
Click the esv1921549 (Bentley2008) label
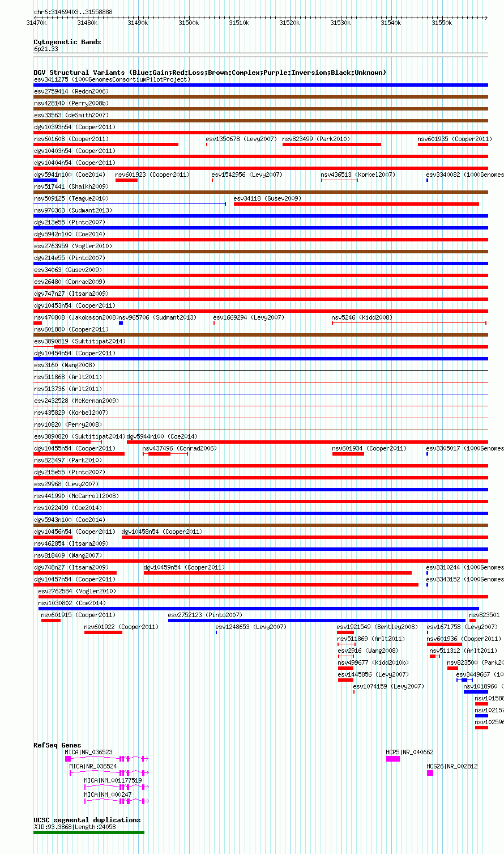[377, 627]
